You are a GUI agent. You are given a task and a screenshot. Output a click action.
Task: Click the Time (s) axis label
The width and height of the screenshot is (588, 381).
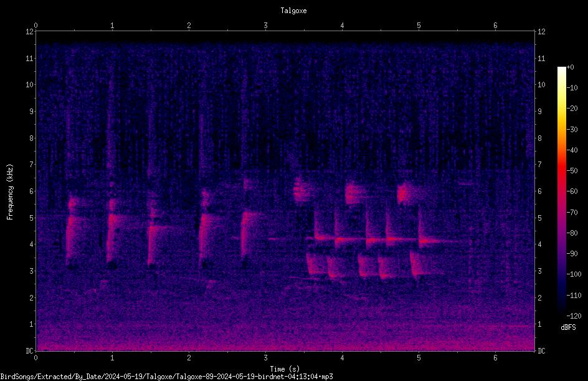(285, 369)
